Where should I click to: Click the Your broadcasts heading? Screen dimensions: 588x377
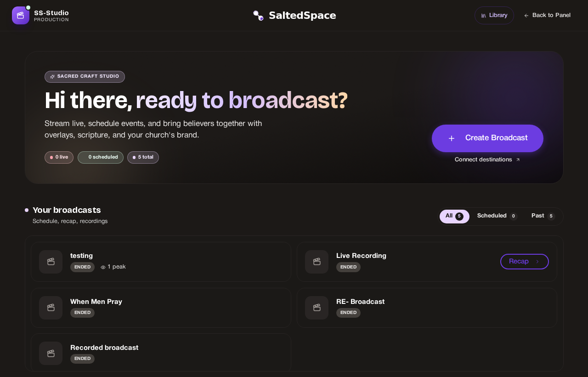pyautogui.click(x=67, y=211)
